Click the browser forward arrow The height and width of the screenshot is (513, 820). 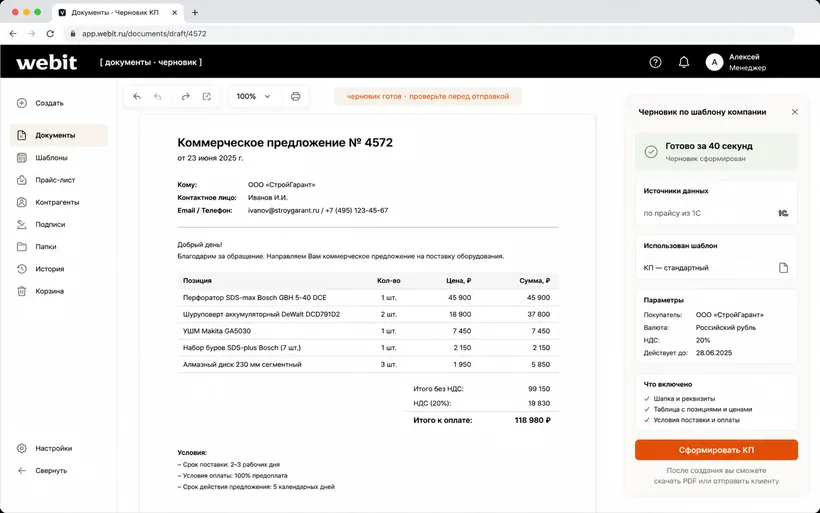31,33
